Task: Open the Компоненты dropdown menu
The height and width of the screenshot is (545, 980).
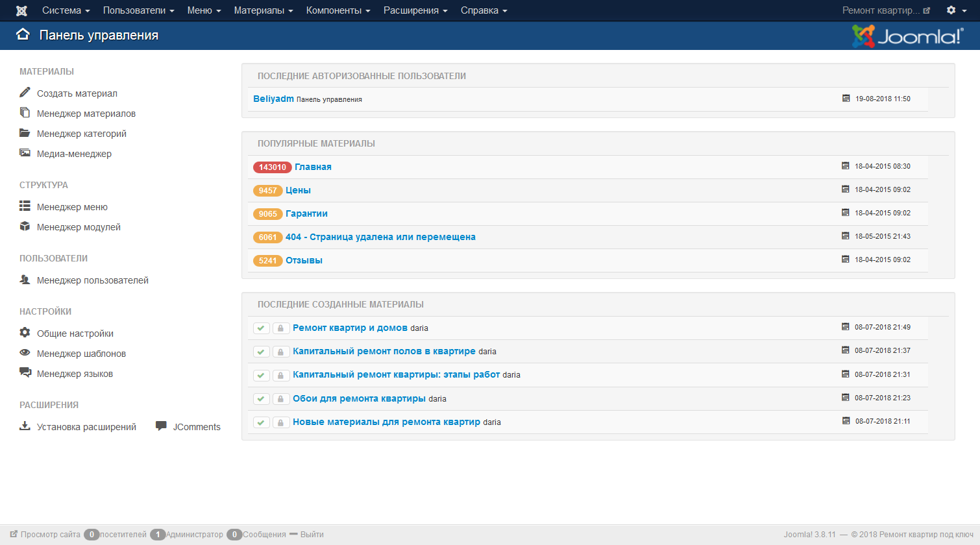Action: click(x=338, y=10)
